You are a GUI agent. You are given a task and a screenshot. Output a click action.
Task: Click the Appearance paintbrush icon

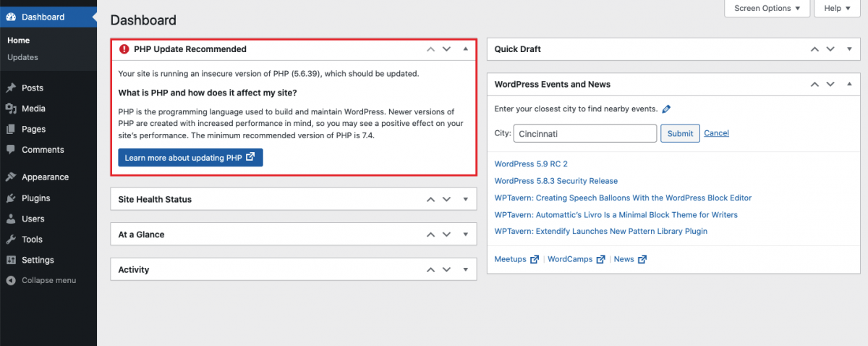(11, 177)
